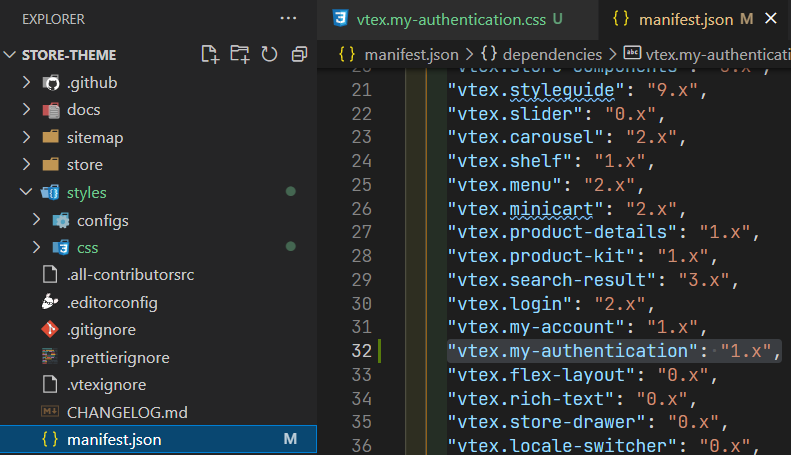Close the manifest.json tab
The width and height of the screenshot is (791, 455).
click(771, 19)
